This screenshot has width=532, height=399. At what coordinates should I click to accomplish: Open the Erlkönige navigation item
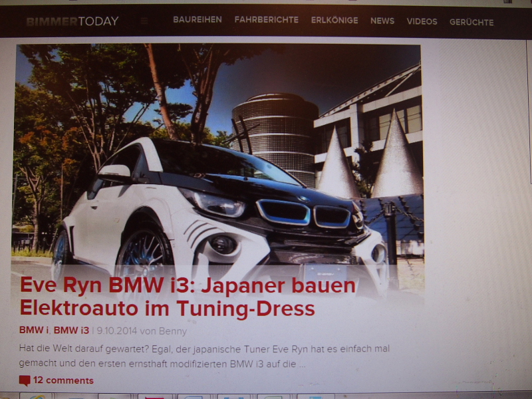tap(334, 21)
